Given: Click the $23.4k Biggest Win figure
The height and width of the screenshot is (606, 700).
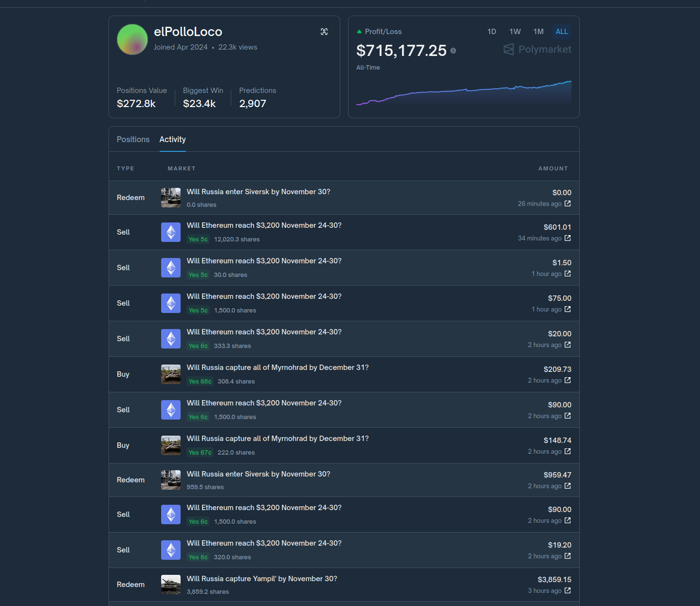Looking at the screenshot, I should click(x=200, y=104).
